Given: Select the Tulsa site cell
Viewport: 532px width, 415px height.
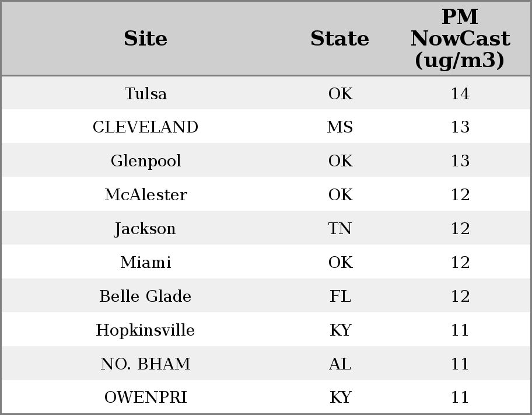Looking at the screenshot, I should pyautogui.click(x=146, y=94).
